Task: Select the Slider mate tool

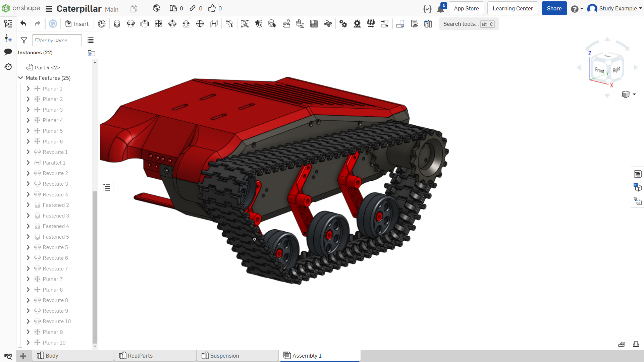Action: tap(145, 24)
